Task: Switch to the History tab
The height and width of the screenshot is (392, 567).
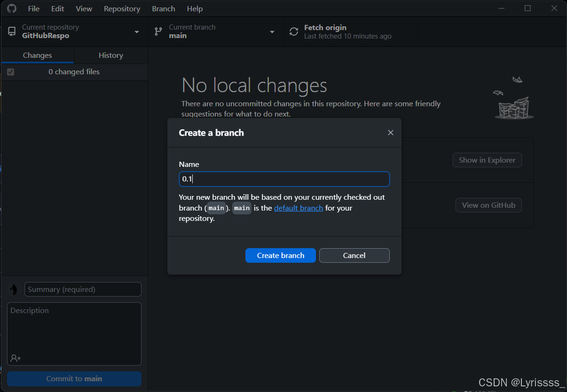Action: click(x=111, y=55)
